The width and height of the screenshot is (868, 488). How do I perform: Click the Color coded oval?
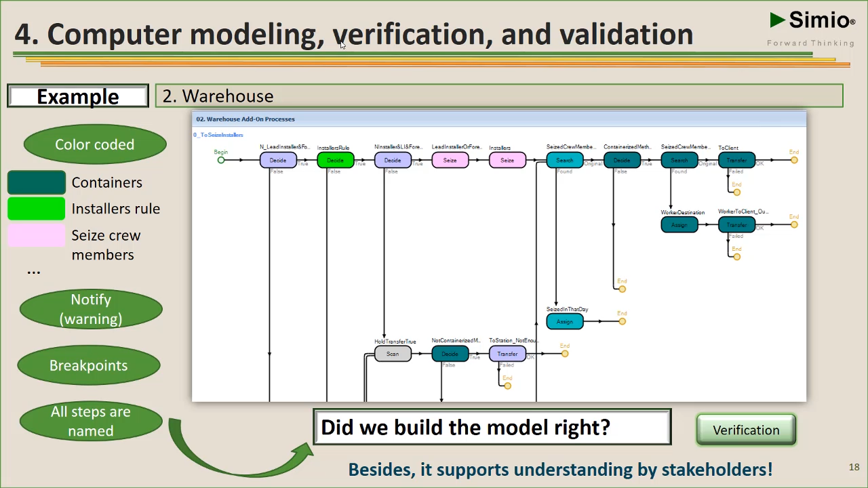click(x=95, y=144)
